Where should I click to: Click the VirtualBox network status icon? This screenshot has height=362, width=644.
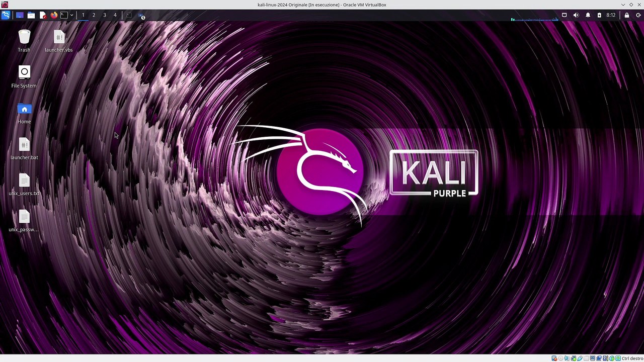click(574, 358)
